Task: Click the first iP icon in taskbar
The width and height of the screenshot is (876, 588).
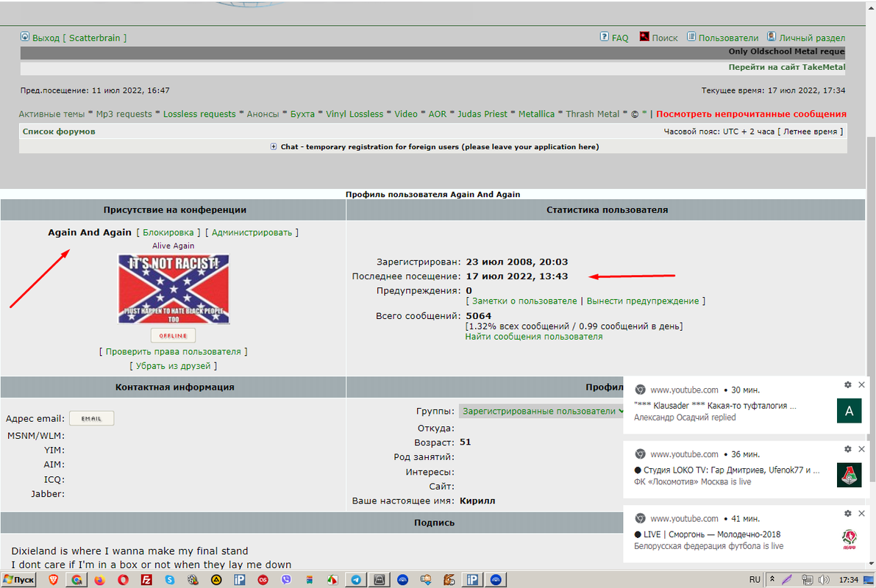Action: (x=240, y=580)
